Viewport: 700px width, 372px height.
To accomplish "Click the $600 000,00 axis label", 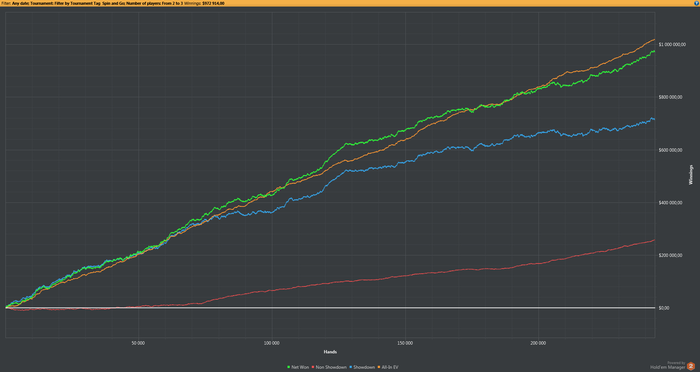I will click(x=671, y=150).
